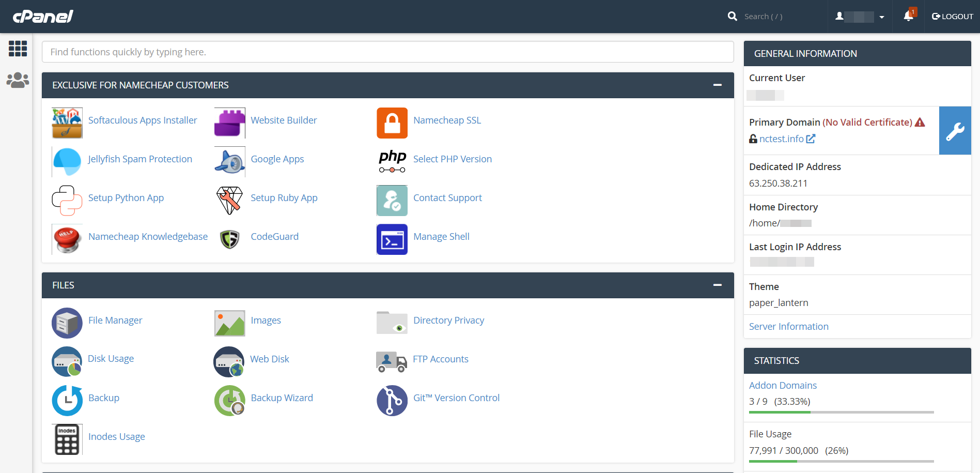Viewport: 980px width, 473px height.
Task: Click the PHP version icon
Action: [392, 162]
